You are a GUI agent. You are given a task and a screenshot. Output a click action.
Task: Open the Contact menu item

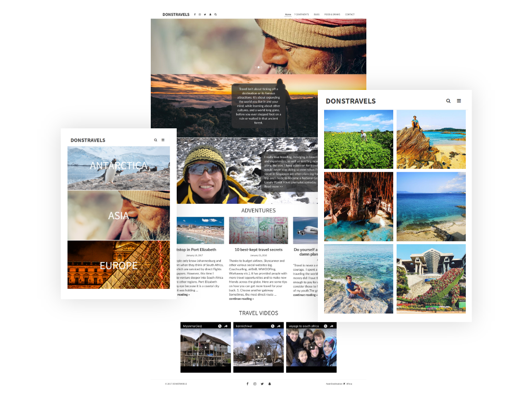(350, 14)
